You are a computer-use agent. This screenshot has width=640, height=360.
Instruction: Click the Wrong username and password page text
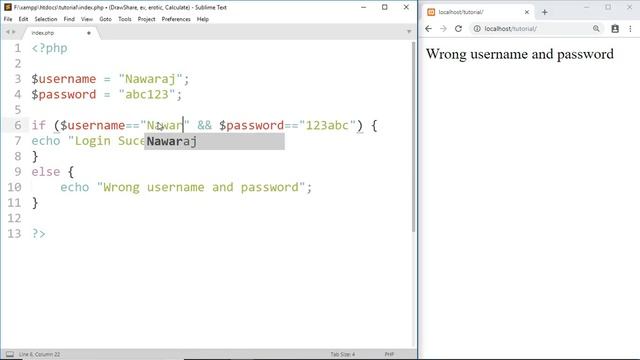(520, 54)
